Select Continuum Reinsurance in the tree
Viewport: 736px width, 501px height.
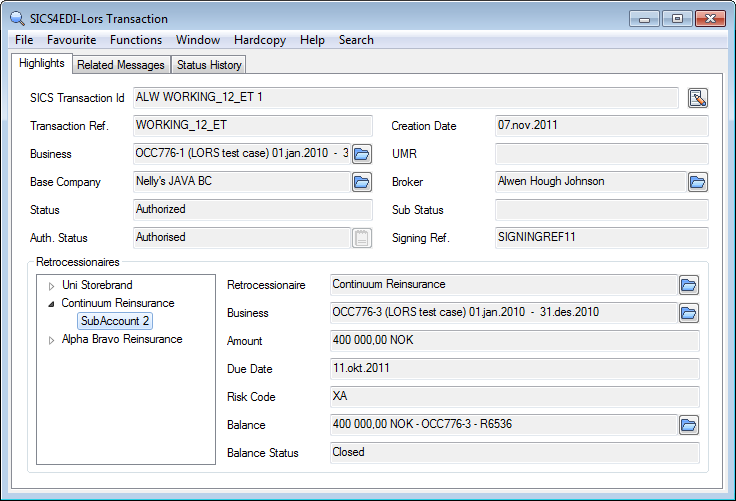point(118,303)
